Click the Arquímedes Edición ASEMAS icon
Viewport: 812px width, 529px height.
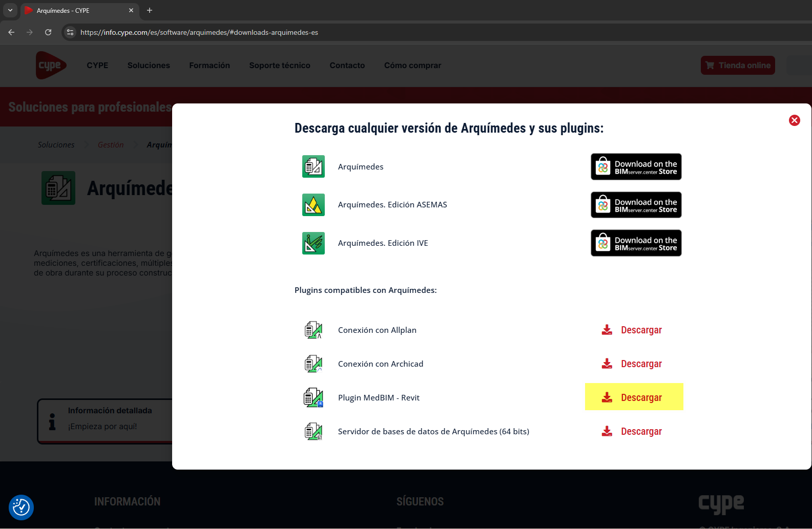tap(313, 205)
